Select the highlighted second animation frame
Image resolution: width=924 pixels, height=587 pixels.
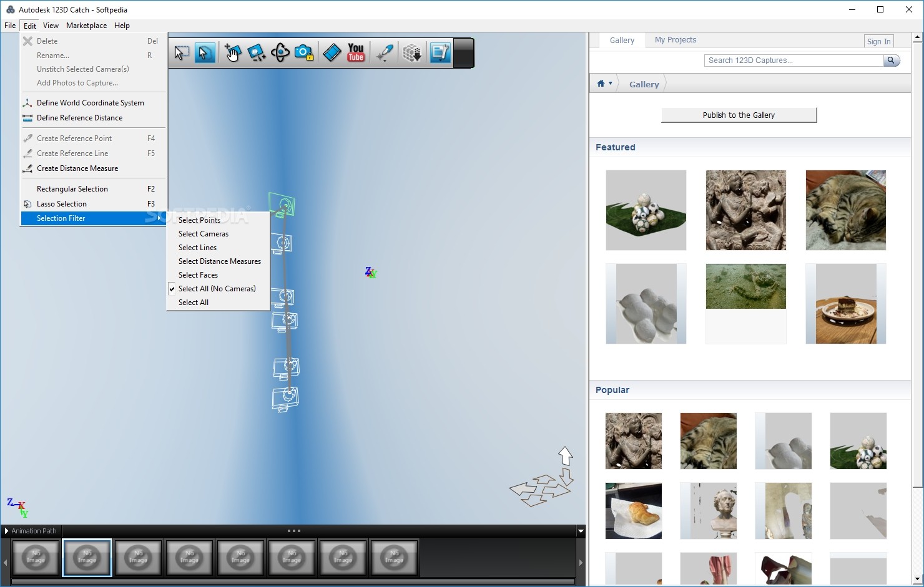pyautogui.click(x=87, y=558)
